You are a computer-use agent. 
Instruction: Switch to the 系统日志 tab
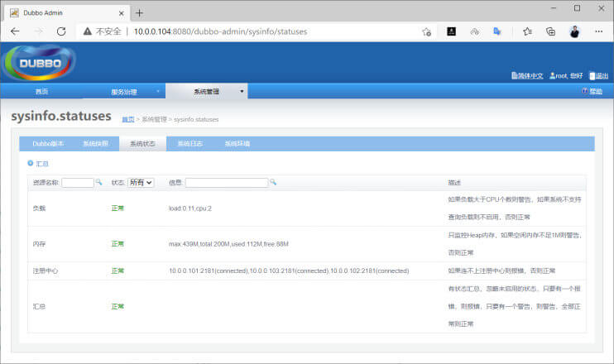[x=190, y=144]
